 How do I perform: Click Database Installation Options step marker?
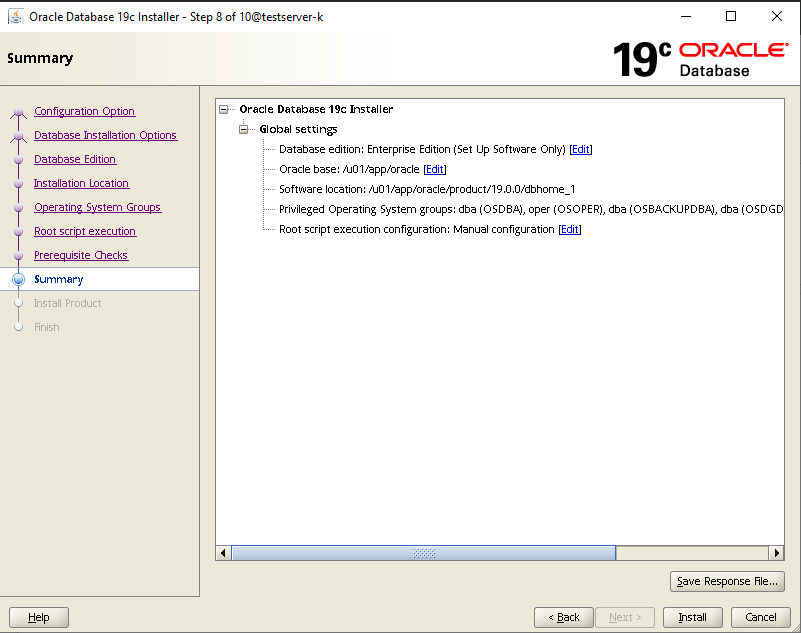pyautogui.click(x=18, y=136)
